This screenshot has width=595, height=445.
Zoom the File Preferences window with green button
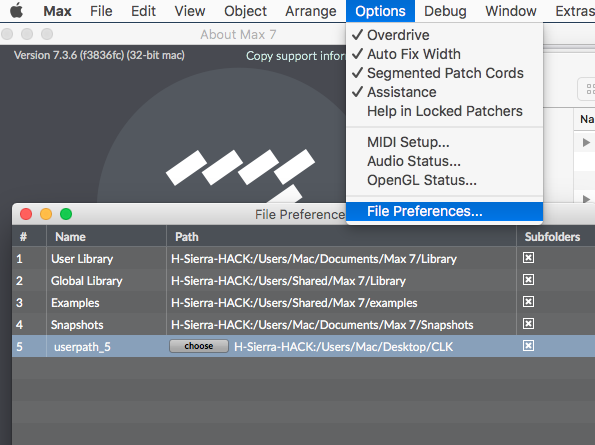(66, 214)
